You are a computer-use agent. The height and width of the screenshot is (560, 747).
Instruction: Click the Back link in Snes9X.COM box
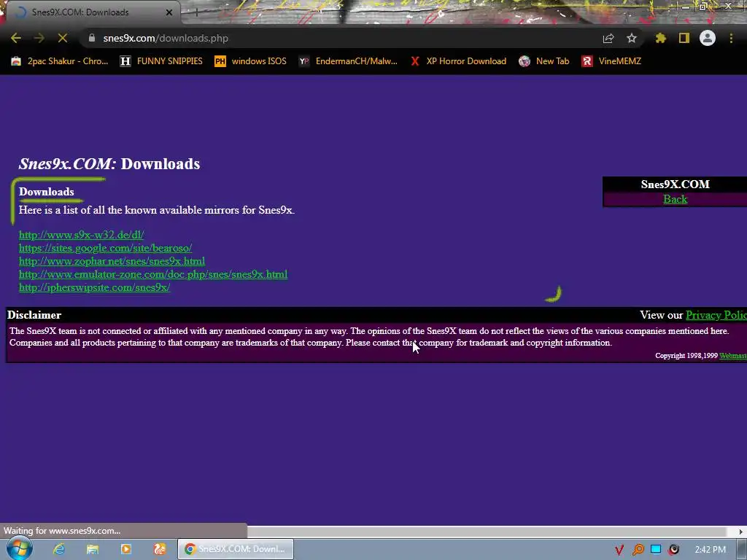pos(675,199)
